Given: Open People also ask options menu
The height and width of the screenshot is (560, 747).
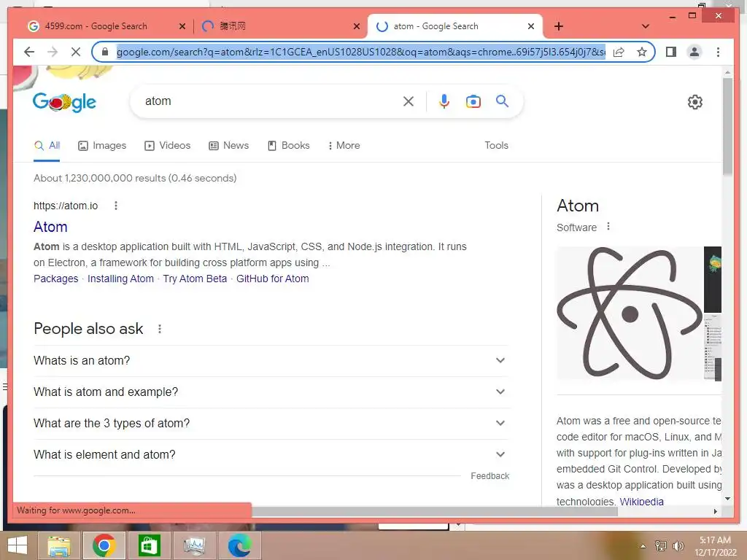Looking at the screenshot, I should [160, 329].
